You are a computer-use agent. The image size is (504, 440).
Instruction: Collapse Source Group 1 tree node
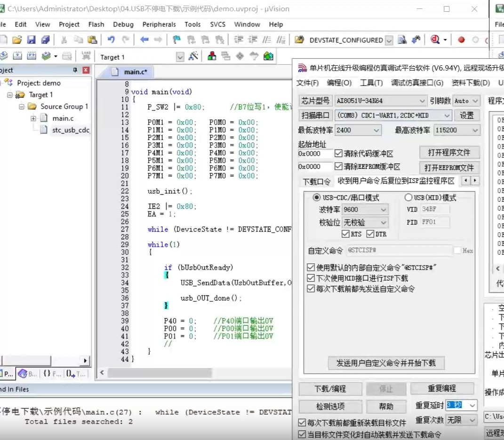pos(22,107)
